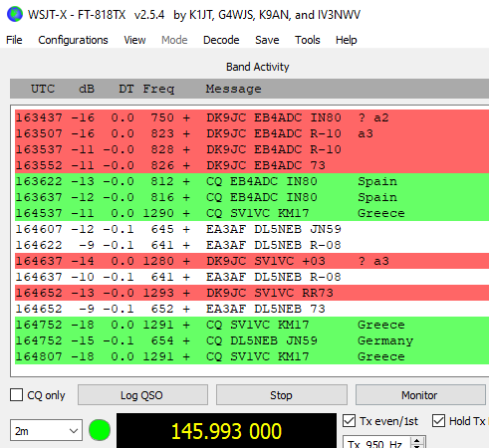
Task: Click the UTC column header
Action: click(x=43, y=89)
